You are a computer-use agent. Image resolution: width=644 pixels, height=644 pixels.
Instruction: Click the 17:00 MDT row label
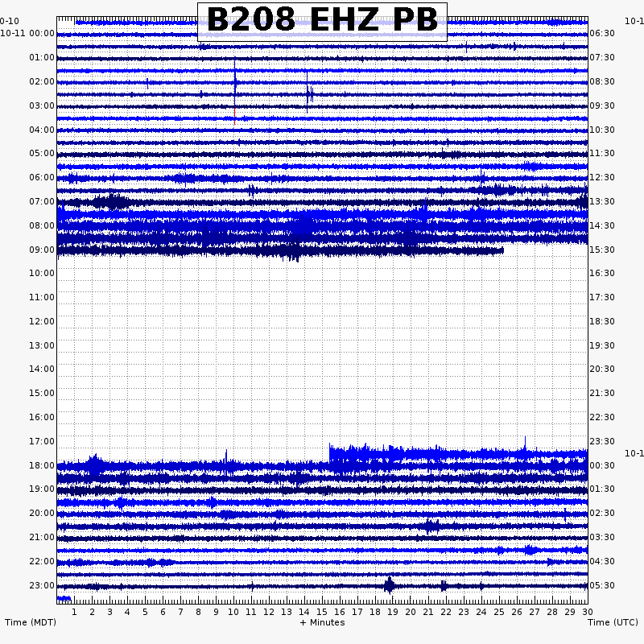[42, 441]
